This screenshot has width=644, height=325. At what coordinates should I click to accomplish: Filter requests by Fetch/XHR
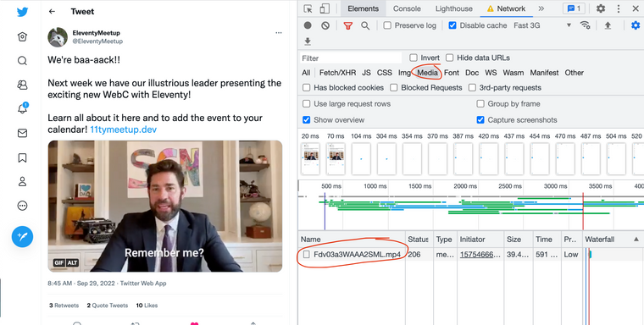click(337, 73)
